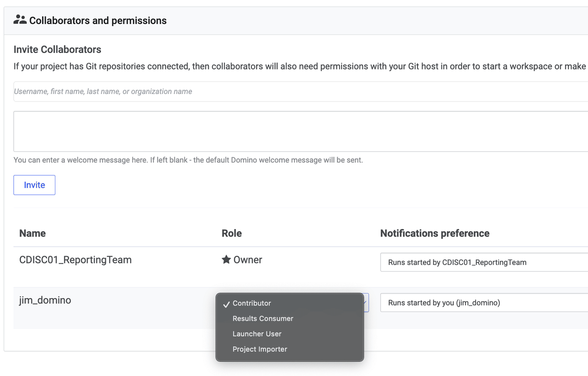This screenshot has height=376, width=588.
Task: Select the Contributor role option
Action: click(x=252, y=304)
